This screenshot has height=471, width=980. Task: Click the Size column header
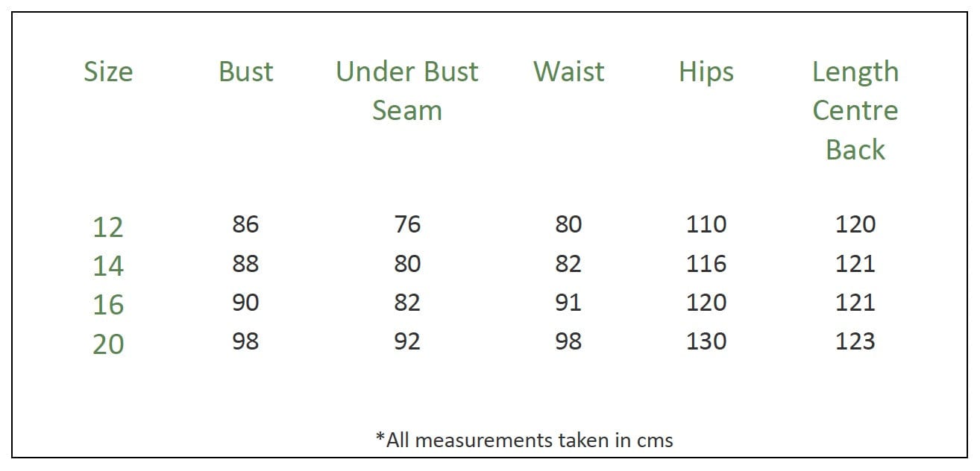(108, 72)
